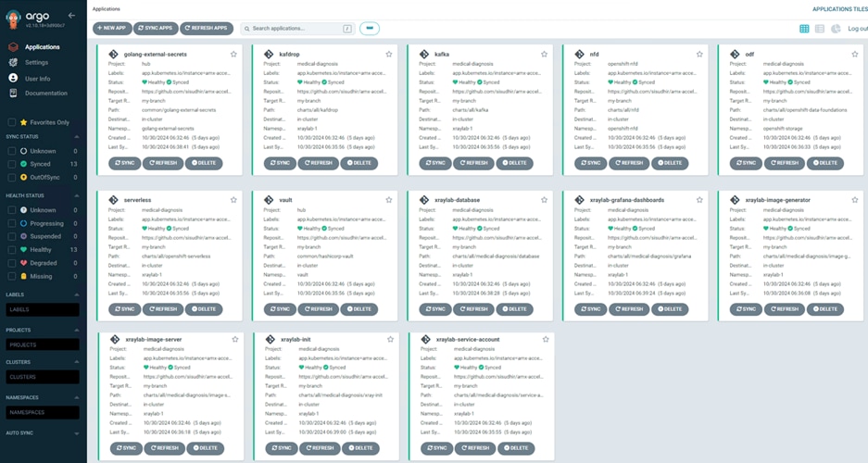The height and width of the screenshot is (463, 868).
Task: Favorite the serverless application
Action: click(x=233, y=200)
